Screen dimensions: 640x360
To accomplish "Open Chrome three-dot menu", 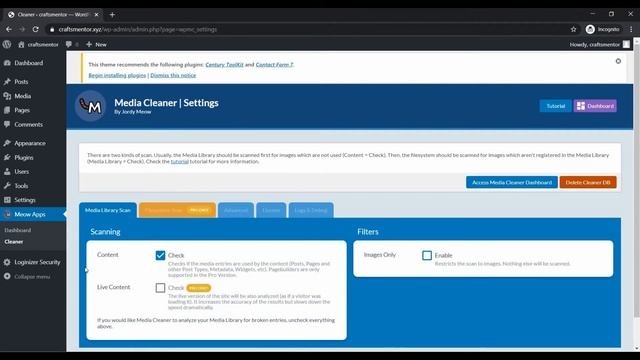I will 631,29.
